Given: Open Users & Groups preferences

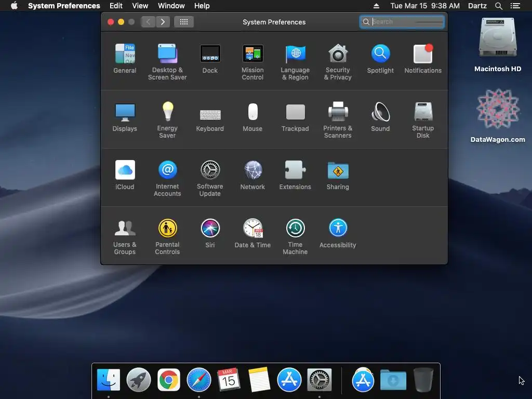Looking at the screenshot, I should pos(125,237).
